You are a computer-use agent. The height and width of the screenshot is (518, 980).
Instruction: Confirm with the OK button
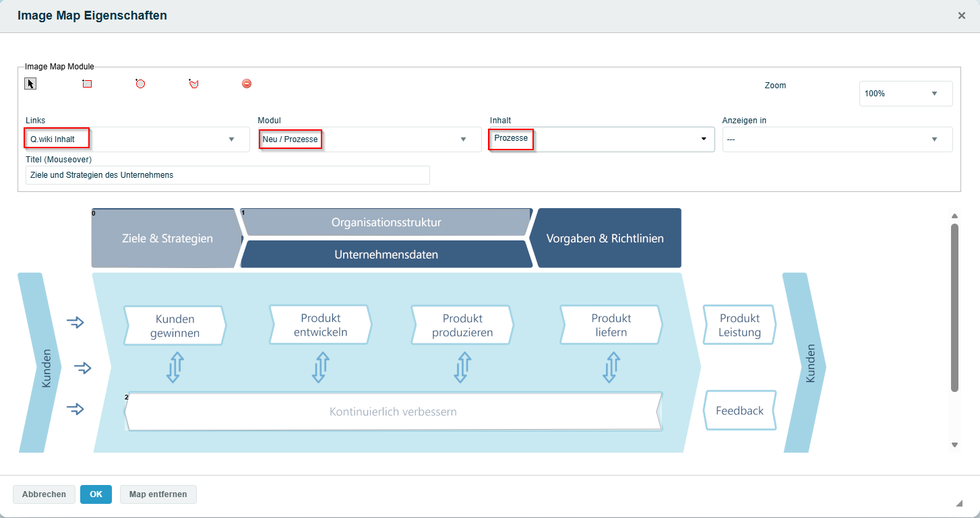[96, 494]
